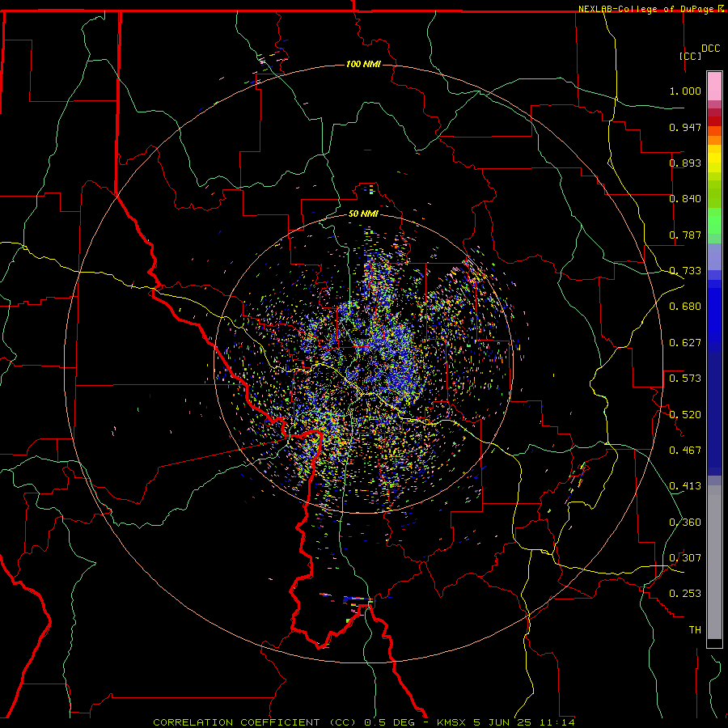Select the 0.307 scale value
This screenshot has width=728, height=728.
pyautogui.click(x=685, y=558)
